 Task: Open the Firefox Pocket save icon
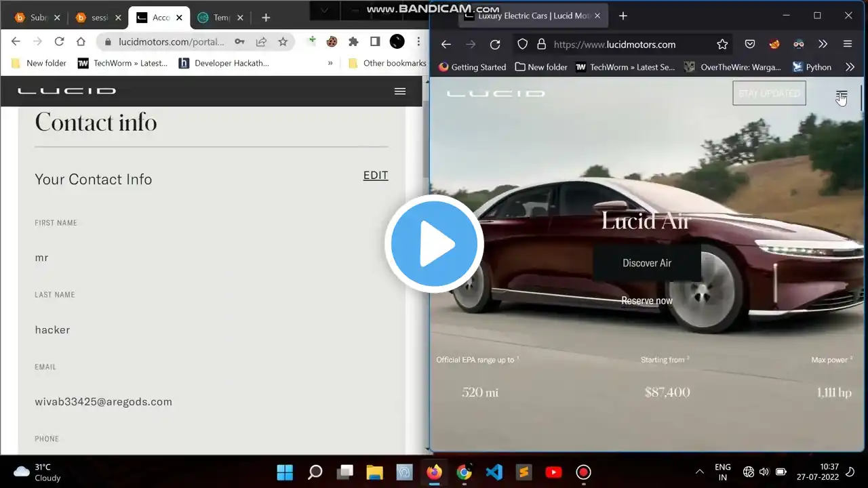750,45
